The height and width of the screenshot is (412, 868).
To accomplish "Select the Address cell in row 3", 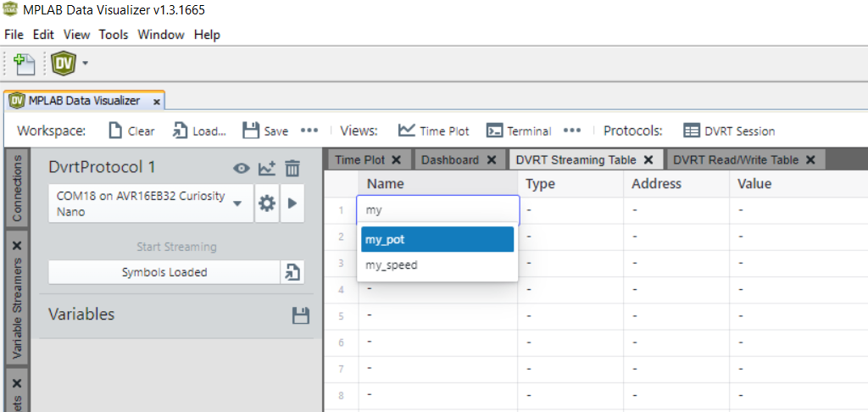I will (676, 263).
